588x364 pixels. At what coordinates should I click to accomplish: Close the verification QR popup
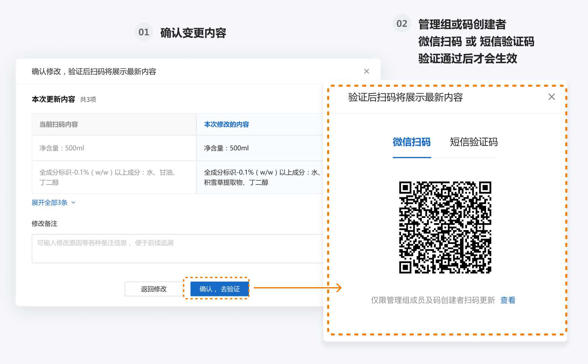pos(551,97)
